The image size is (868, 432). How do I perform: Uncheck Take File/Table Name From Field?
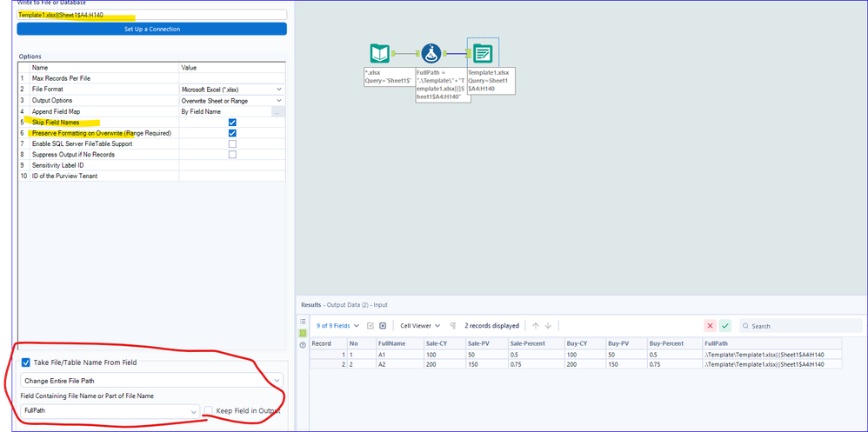click(27, 362)
